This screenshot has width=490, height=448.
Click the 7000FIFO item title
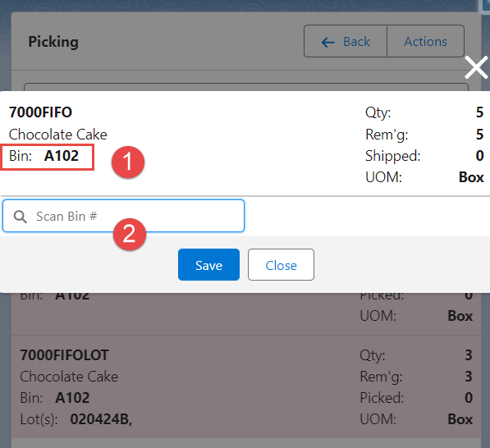pyautogui.click(x=40, y=112)
